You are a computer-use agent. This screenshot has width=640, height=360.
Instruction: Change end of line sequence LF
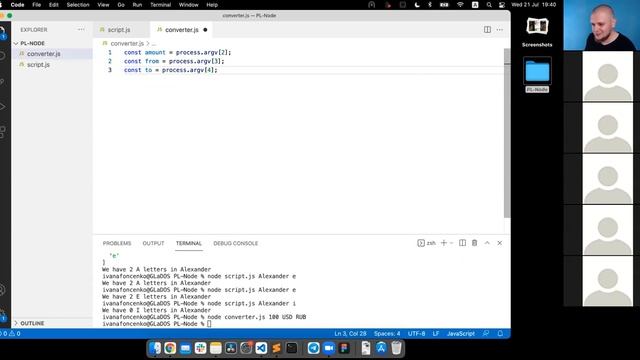(x=436, y=333)
